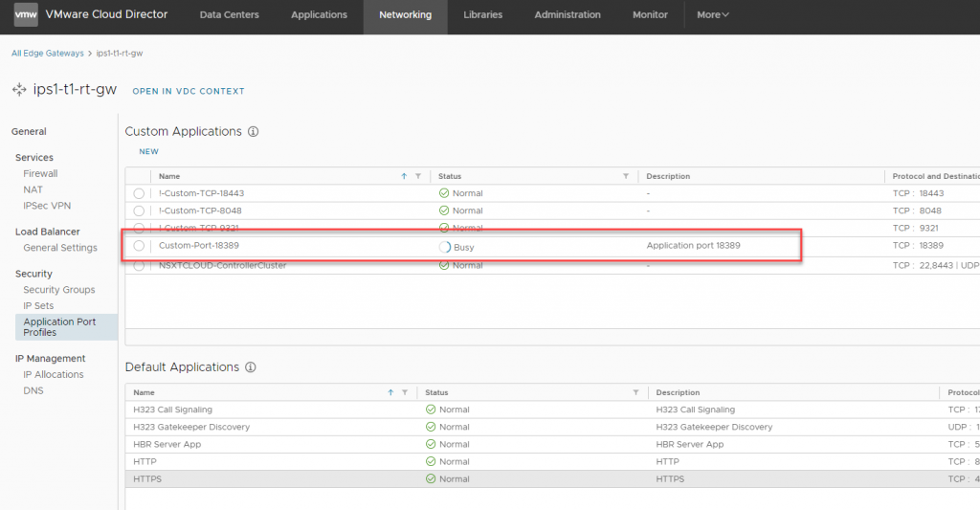Click the edge gateway icon near ips1-t1-rt-gw
This screenshot has height=510, width=980.
point(19,90)
